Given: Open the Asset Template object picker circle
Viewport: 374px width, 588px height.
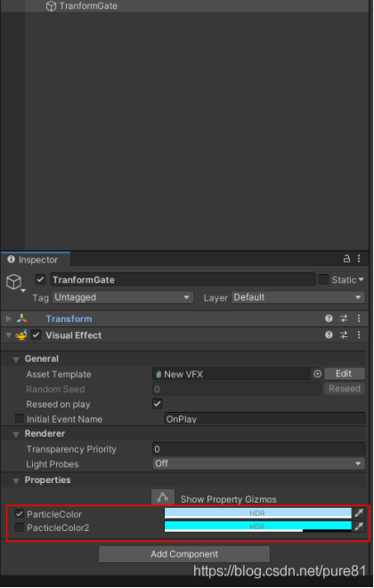Looking at the screenshot, I should (317, 374).
